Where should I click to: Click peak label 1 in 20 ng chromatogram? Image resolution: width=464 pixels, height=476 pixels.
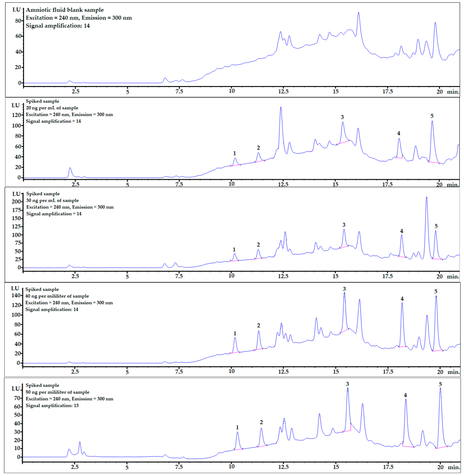[x=234, y=153]
